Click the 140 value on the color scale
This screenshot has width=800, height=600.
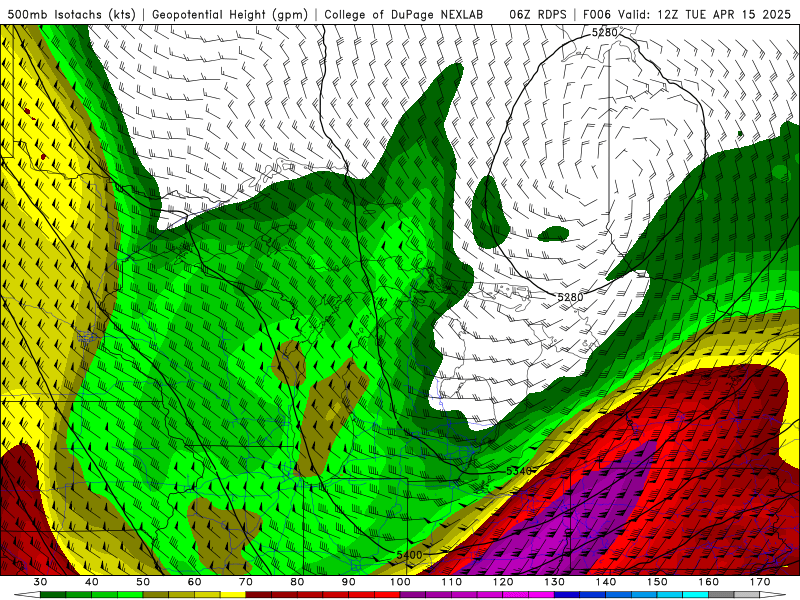coord(606,582)
